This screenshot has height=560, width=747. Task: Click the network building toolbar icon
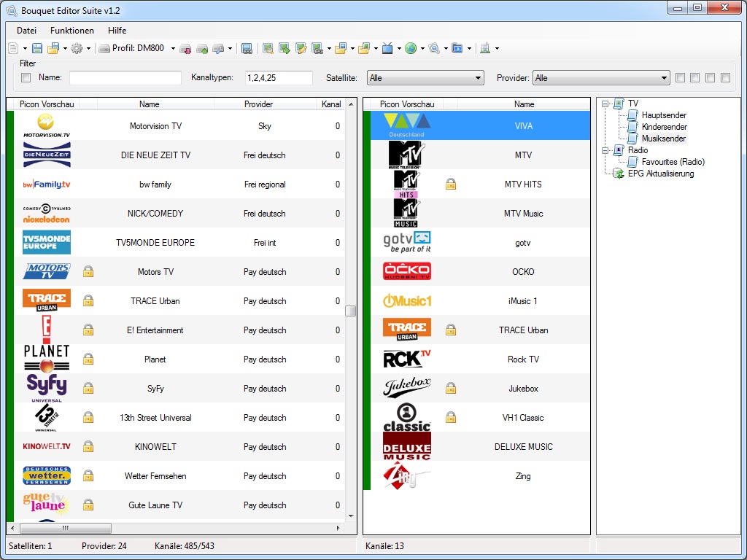[485, 48]
